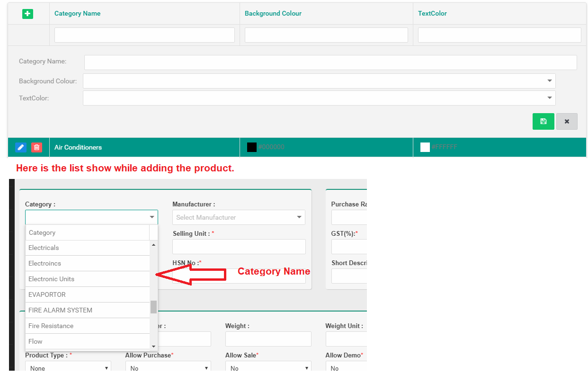Open the Allow Sale dropdown
This screenshot has height=392, width=588.
268,368
